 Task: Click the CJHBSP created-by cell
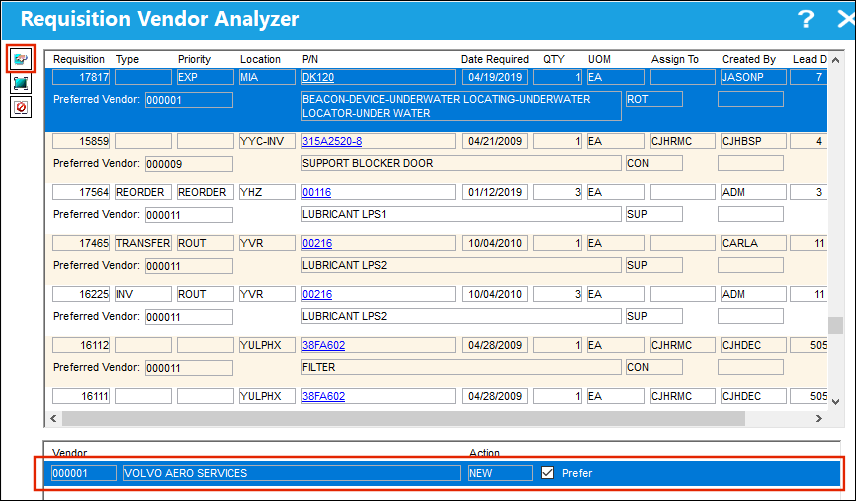coord(753,141)
